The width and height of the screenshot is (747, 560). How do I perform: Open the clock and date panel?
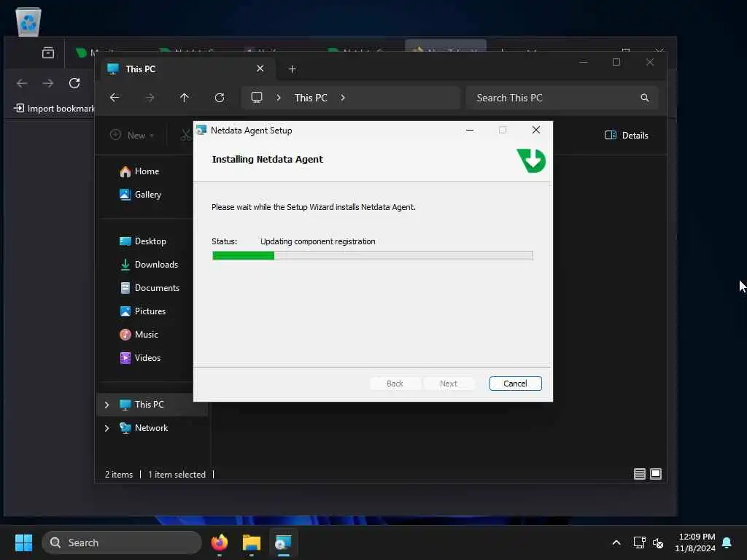694,542
